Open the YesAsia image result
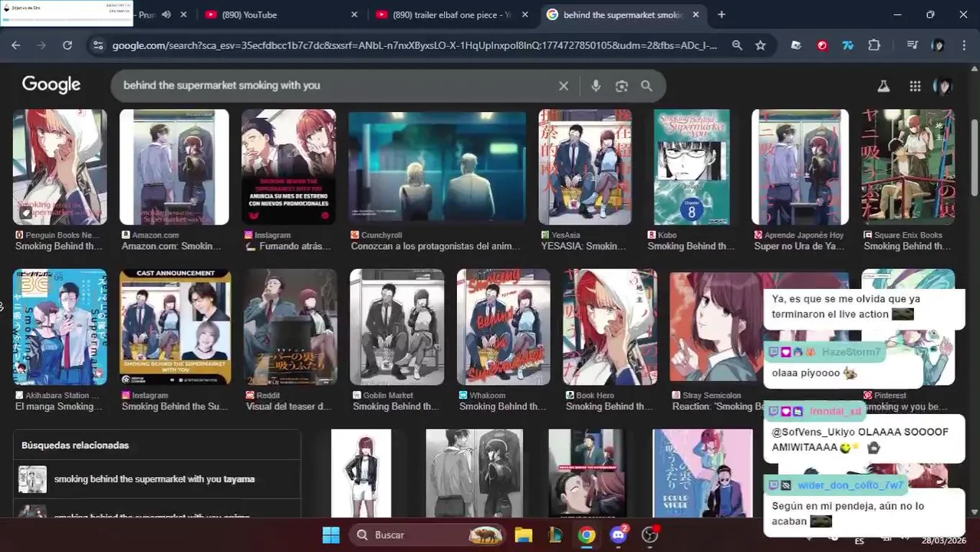The height and width of the screenshot is (552, 980). [x=585, y=167]
